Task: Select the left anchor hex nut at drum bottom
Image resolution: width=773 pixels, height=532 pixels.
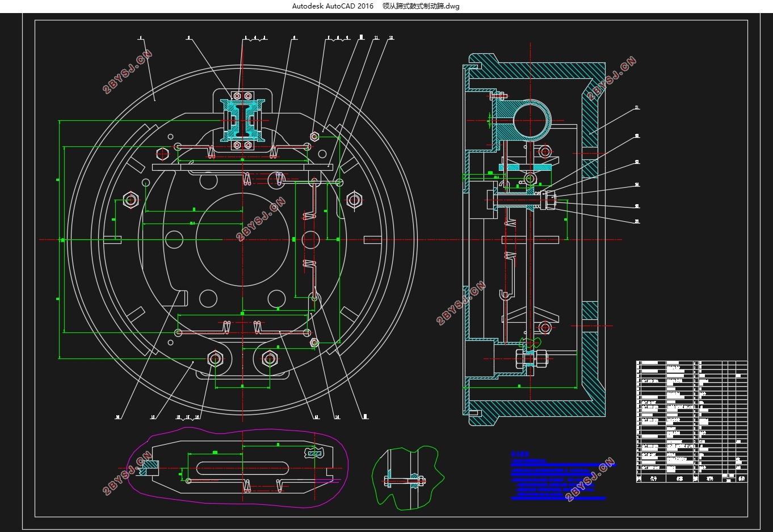Action: pos(215,358)
